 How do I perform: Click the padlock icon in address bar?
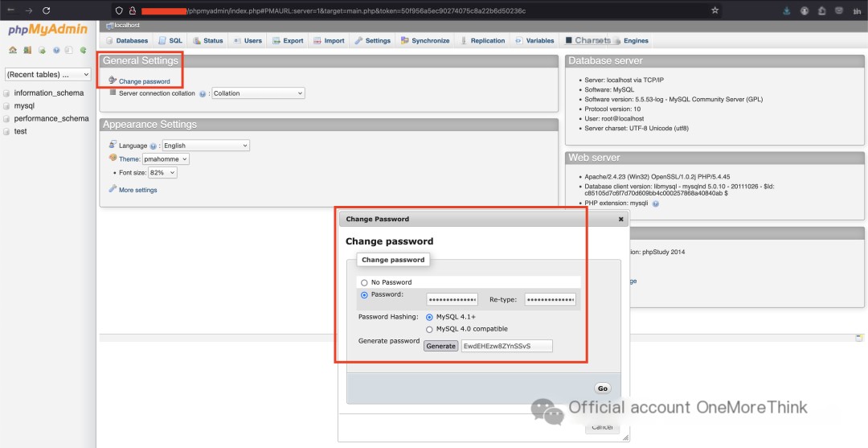coord(133,10)
